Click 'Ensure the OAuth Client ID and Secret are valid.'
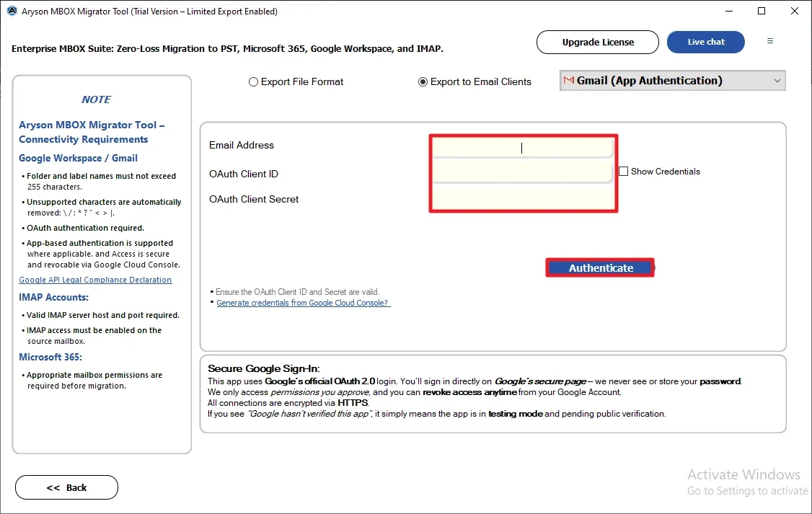The height and width of the screenshot is (514, 812). tap(298, 292)
